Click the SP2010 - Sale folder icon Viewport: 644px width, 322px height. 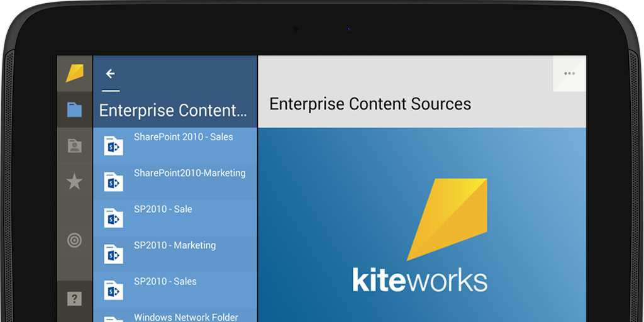(x=113, y=218)
